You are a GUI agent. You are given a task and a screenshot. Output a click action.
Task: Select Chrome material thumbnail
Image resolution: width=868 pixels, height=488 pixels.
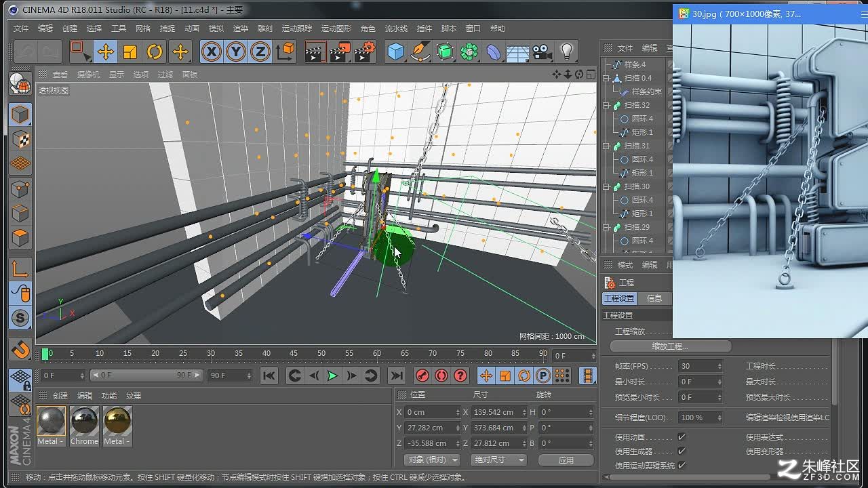tap(84, 426)
